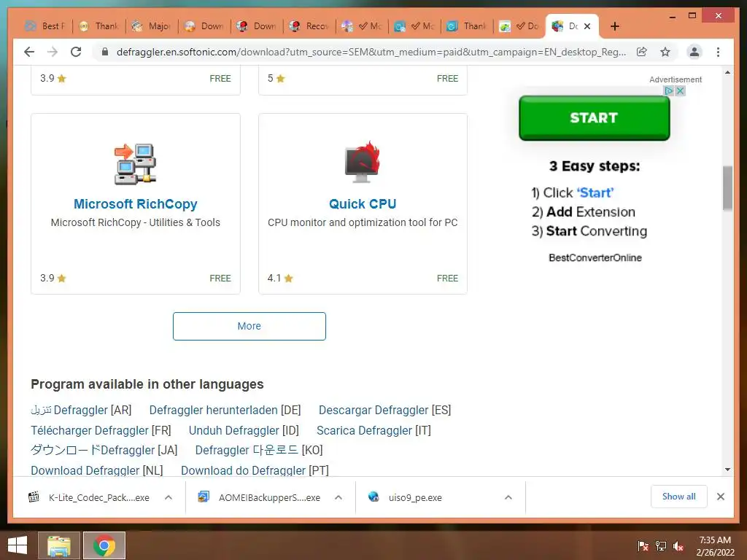Click 'CPU monitor and optimization tool' description
Screen dimensions: 747x560
coord(363,222)
